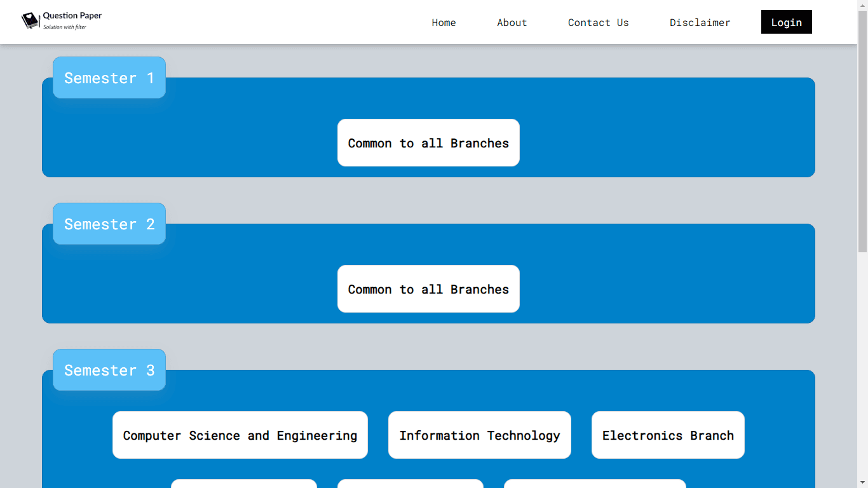The width and height of the screenshot is (868, 488).
Task: Click the black Login button
Action: point(787,22)
